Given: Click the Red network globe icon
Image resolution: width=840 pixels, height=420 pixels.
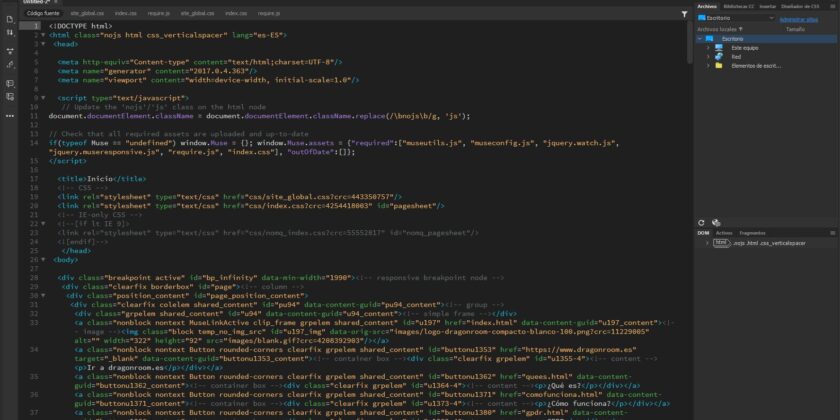Looking at the screenshot, I should pos(719,57).
